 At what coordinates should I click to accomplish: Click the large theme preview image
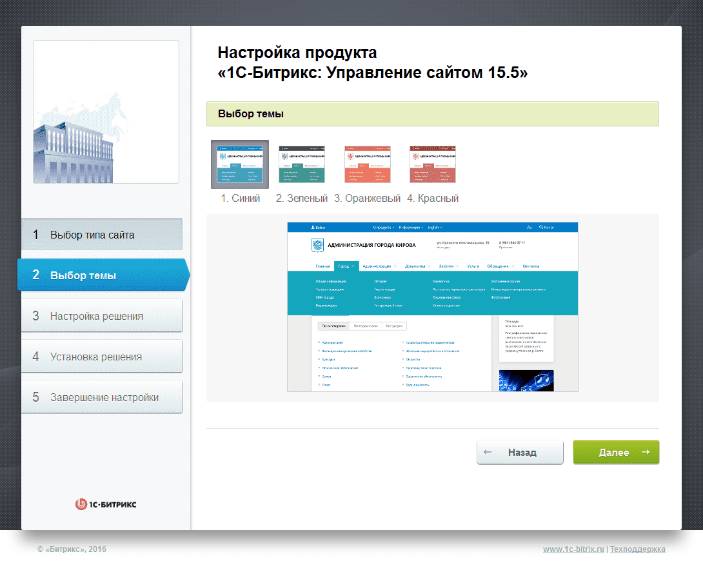pos(433,307)
